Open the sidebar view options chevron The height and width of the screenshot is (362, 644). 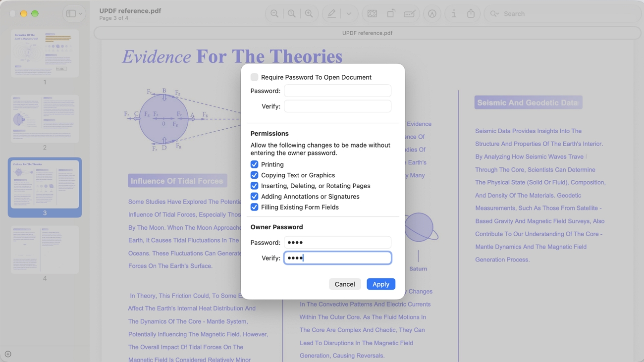[81, 14]
